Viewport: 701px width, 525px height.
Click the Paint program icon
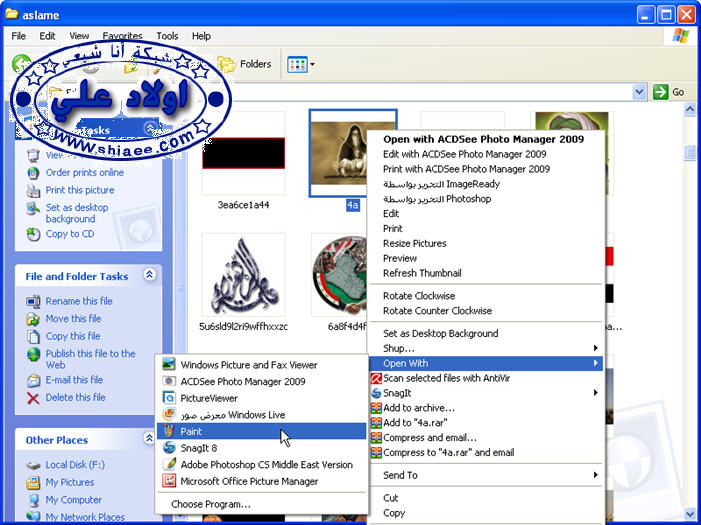pos(169,431)
